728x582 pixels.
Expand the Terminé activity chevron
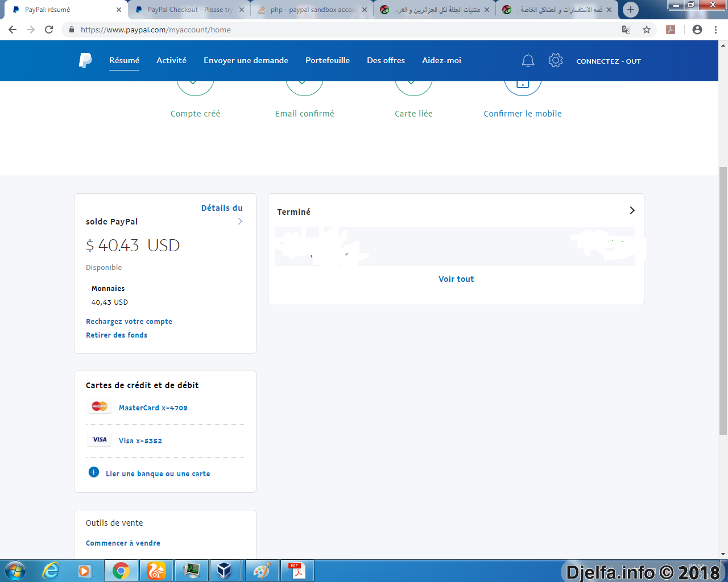click(632, 210)
